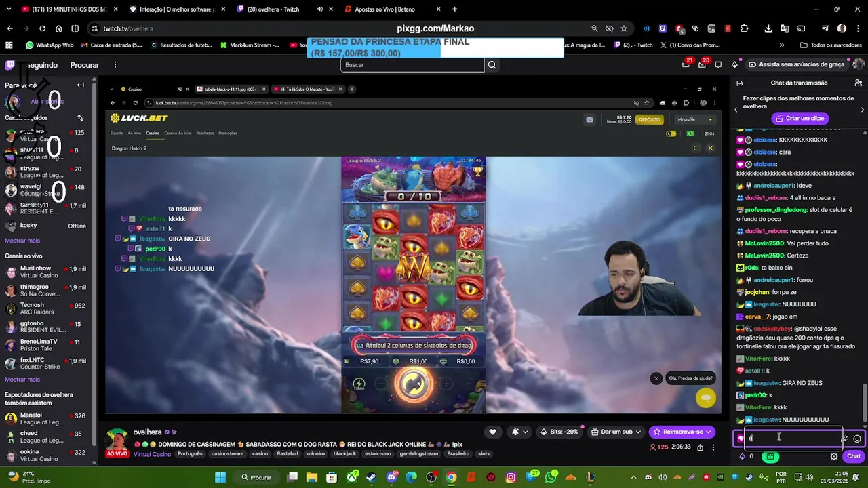Viewport: 868px width, 488px height.
Task: Expand Mostrar mais under live channels
Action: [22, 380]
